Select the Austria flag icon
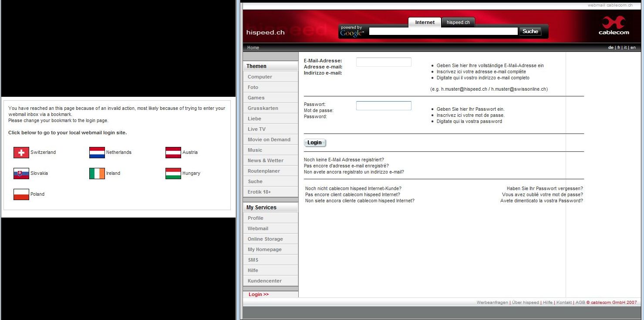Image resolution: width=644 pixels, height=320 pixels. coord(173,153)
